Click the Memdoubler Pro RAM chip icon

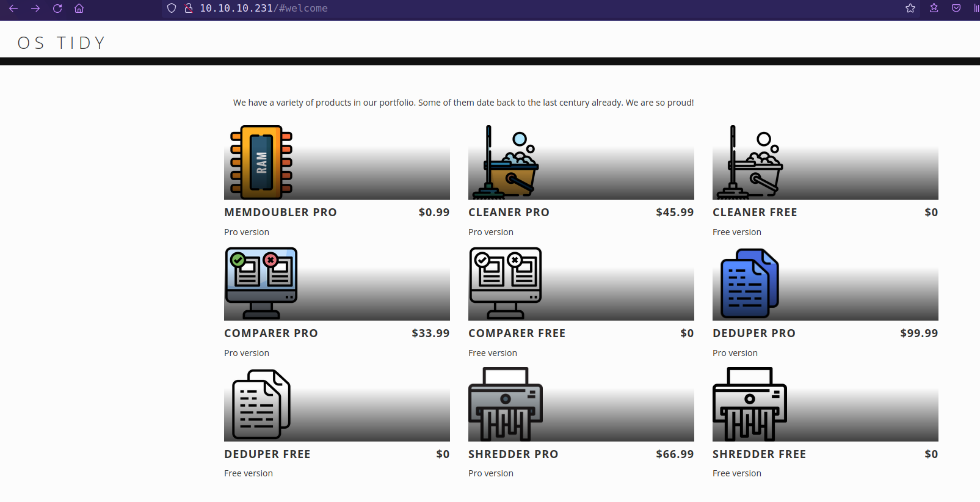pos(261,162)
